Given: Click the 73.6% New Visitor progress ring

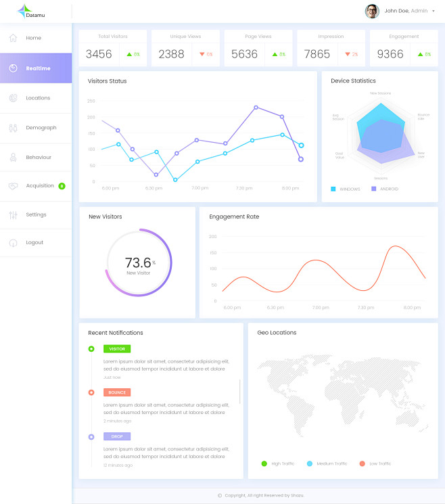Looking at the screenshot, I should point(139,262).
